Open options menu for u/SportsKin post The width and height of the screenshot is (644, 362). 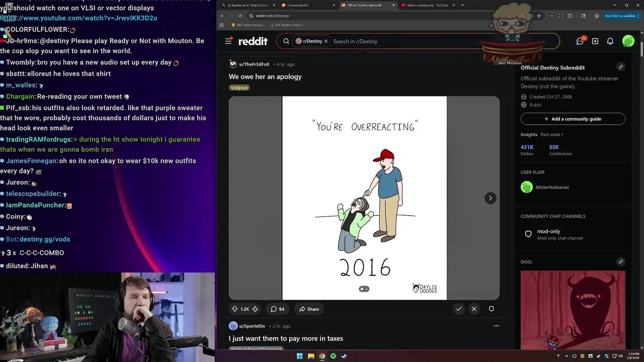pyautogui.click(x=496, y=326)
